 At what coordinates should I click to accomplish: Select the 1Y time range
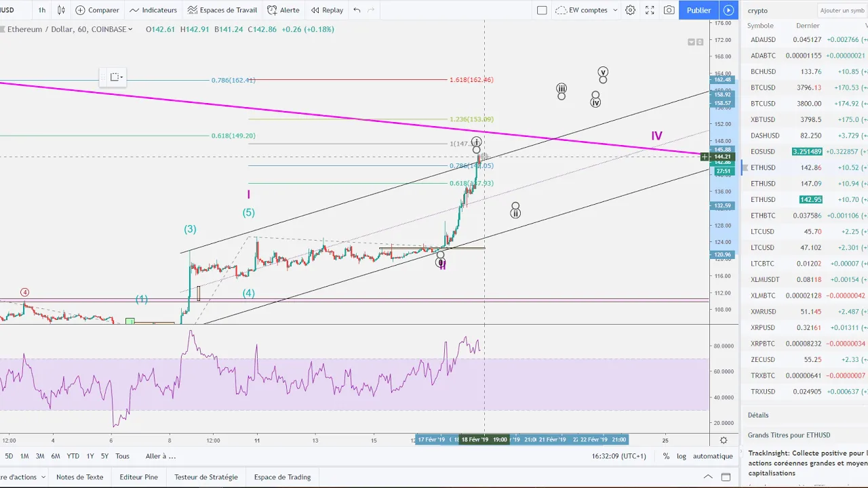pos(90,456)
